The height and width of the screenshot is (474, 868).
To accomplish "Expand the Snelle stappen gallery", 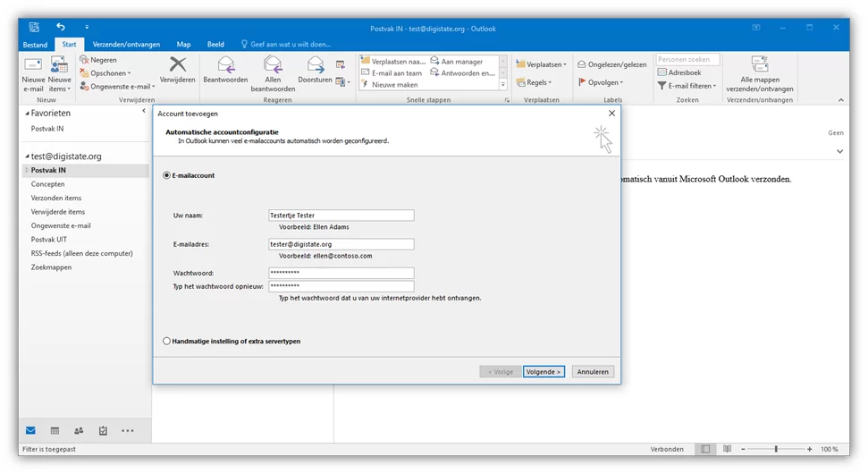I will tap(502, 85).
